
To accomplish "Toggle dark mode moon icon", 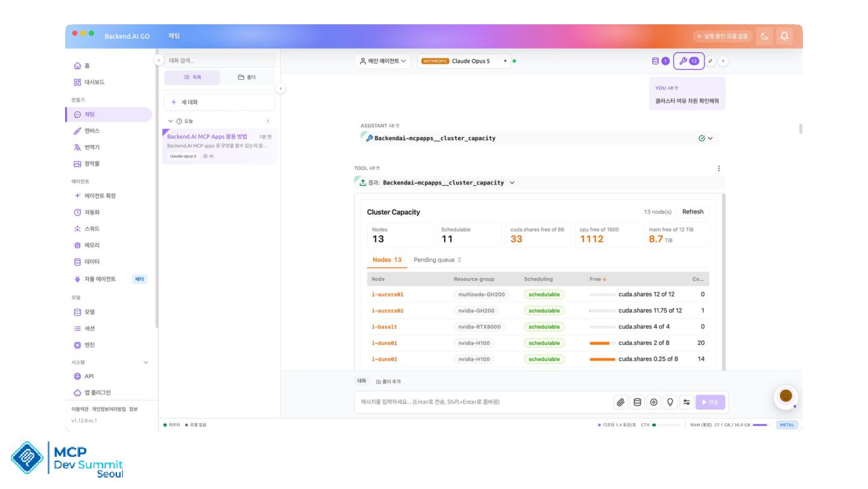I will pyautogui.click(x=765, y=36).
